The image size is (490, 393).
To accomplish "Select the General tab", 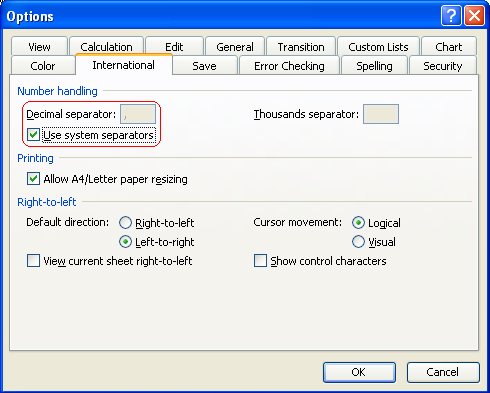I will [235, 46].
